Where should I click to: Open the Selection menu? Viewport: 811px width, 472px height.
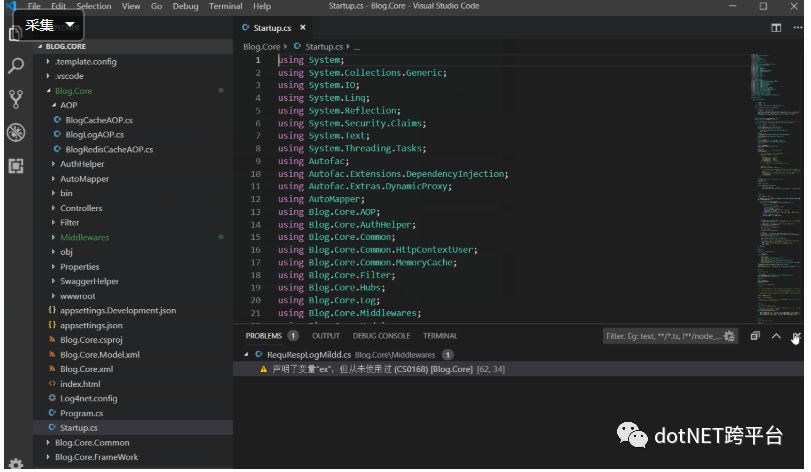(94, 6)
